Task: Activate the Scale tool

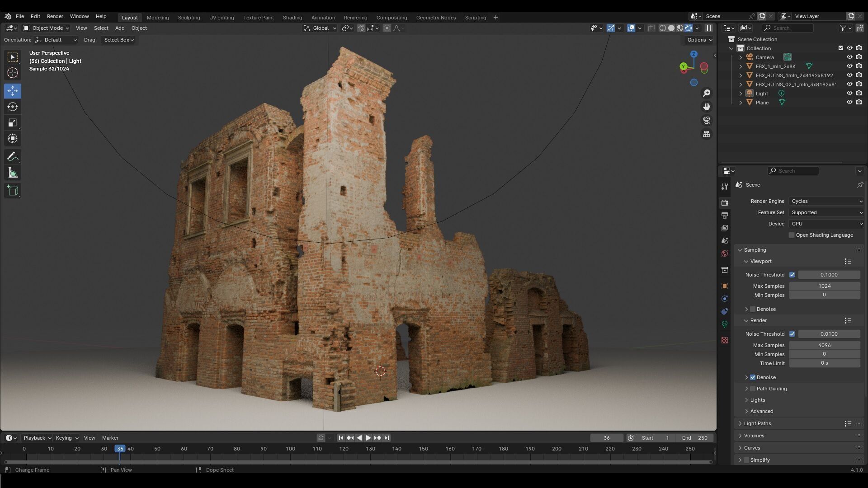Action: pyautogui.click(x=13, y=122)
